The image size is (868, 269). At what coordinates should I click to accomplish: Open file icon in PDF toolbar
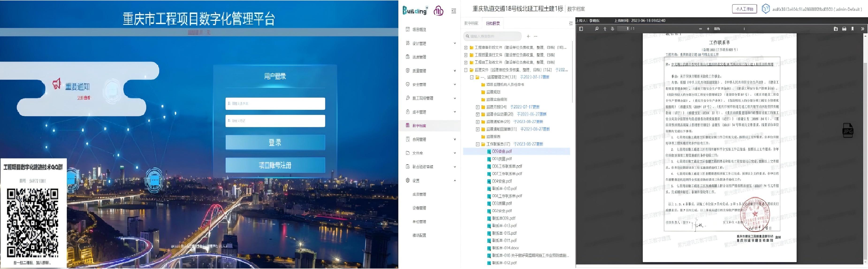[836, 29]
